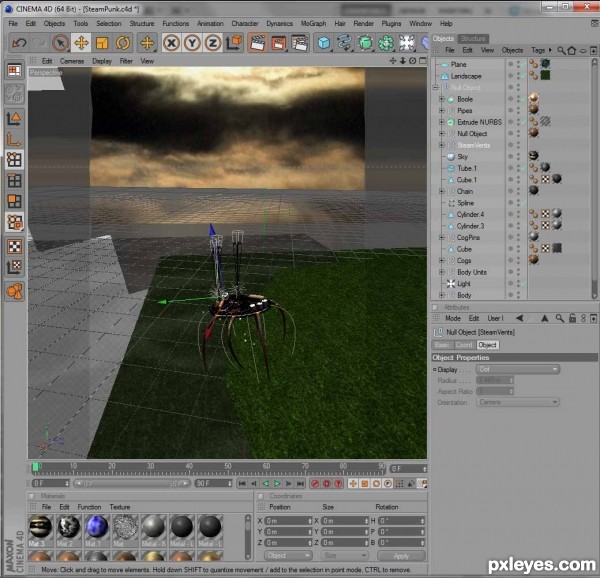Click the orange object icon at sidebar bottom
Image resolution: width=600 pixels, height=578 pixels.
point(15,291)
